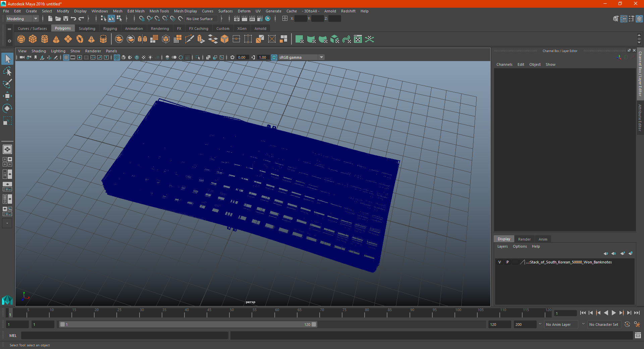This screenshot has height=349, width=644.
Task: Click the Open Scene folder icon
Action: (x=58, y=18)
